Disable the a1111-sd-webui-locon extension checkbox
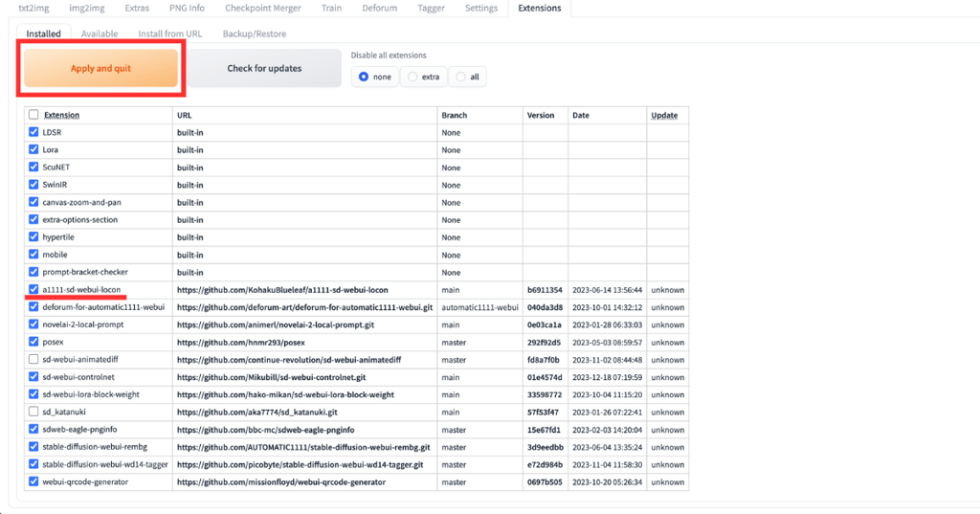 pyautogui.click(x=34, y=289)
